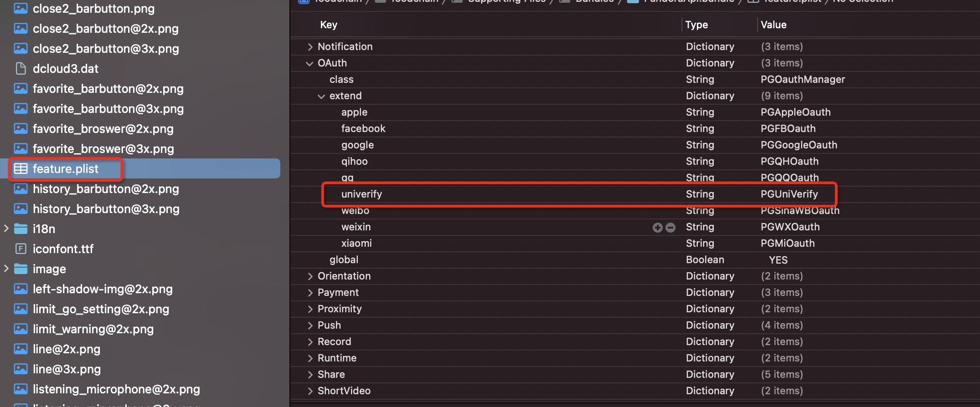
Task: Collapse the extend dictionary
Action: 321,96
